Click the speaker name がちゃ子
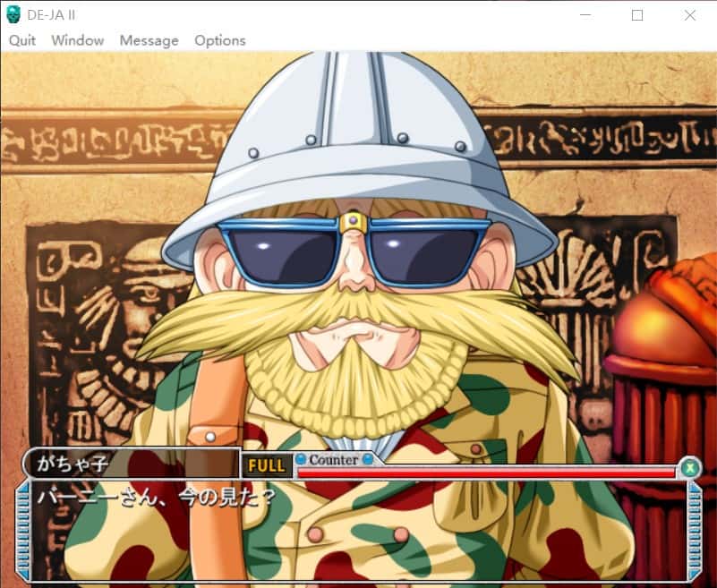 point(73,464)
